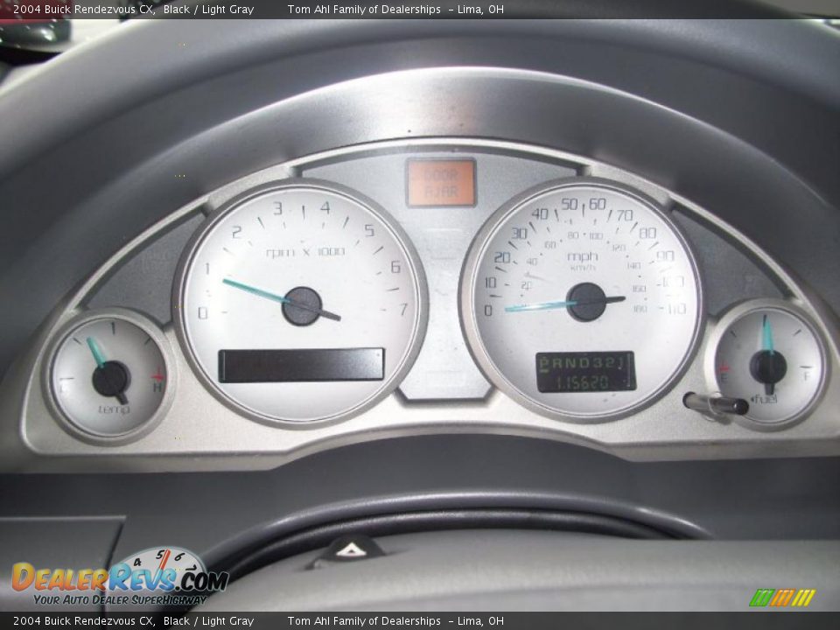Click the temp gauge needle hub
This screenshot has width=840, height=630.
[111, 379]
